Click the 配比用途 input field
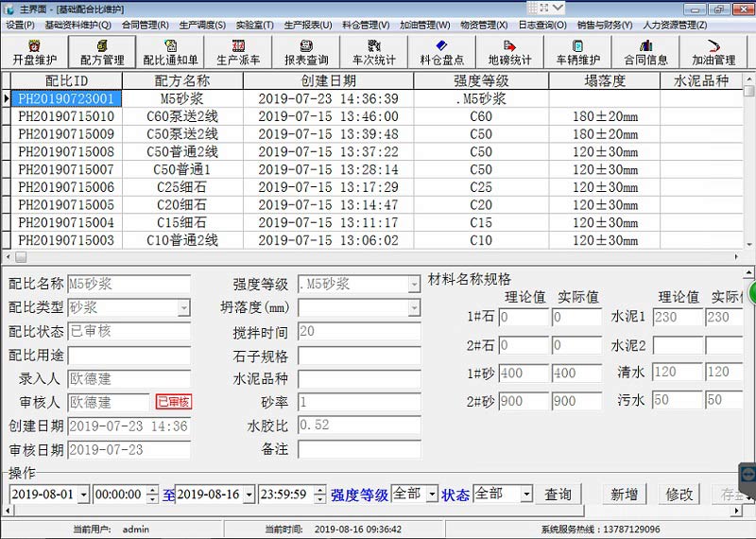 click(129, 356)
